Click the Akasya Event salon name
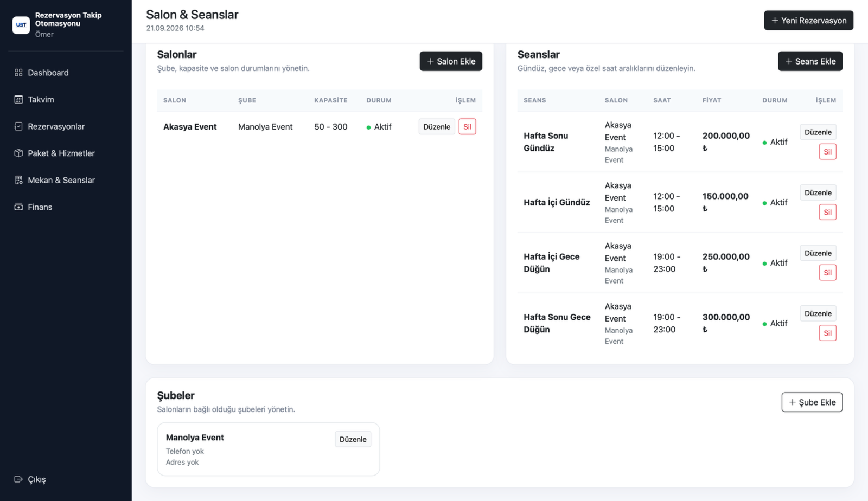 pyautogui.click(x=190, y=127)
